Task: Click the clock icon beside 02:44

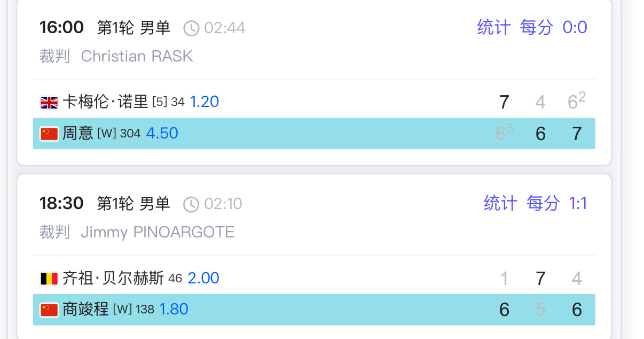Action: 191,28
